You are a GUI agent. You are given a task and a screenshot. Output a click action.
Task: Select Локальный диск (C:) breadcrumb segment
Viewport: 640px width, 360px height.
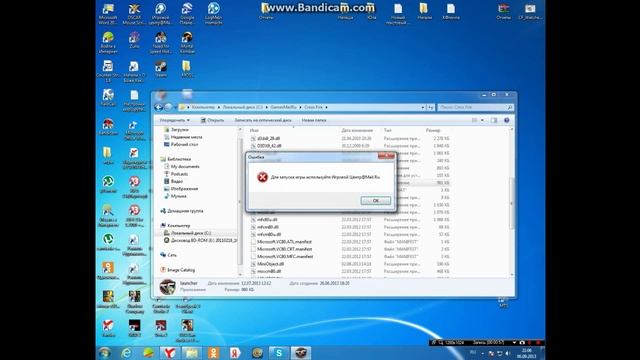point(243,107)
